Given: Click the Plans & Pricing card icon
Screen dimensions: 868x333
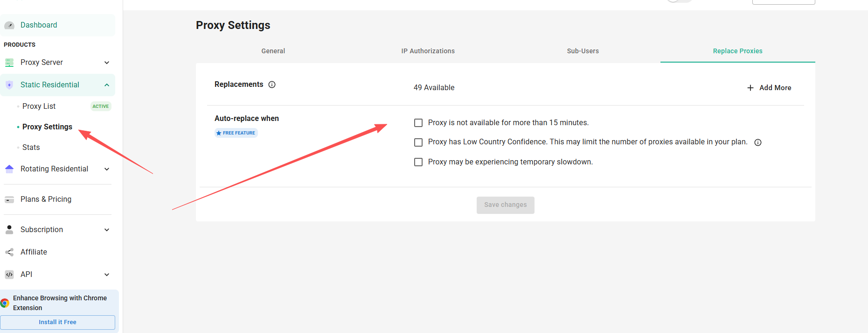Looking at the screenshot, I should tap(9, 199).
